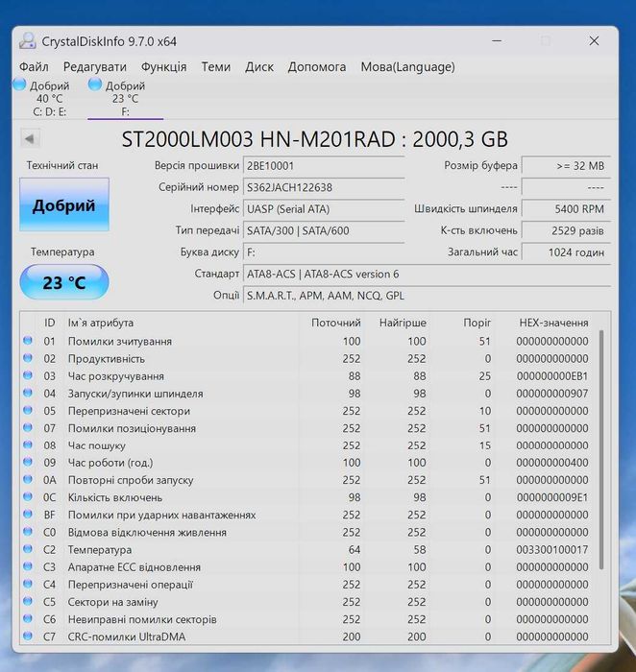The height and width of the screenshot is (672, 636).
Task: Click the raw value 000000000907
Action: (552, 394)
